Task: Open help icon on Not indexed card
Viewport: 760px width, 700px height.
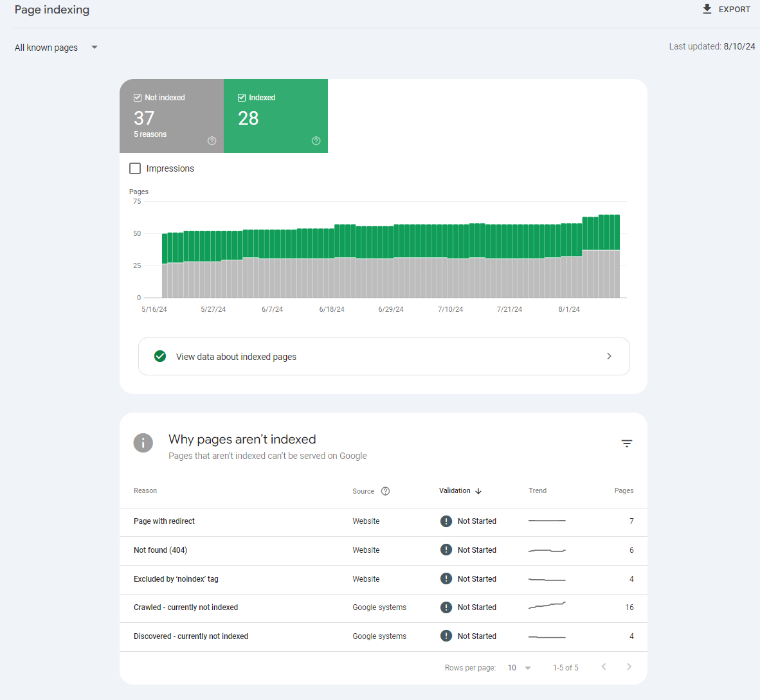Action: pyautogui.click(x=212, y=141)
